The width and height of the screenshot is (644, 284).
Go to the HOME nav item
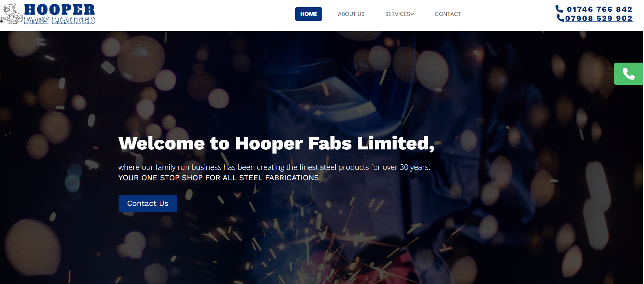click(x=309, y=14)
